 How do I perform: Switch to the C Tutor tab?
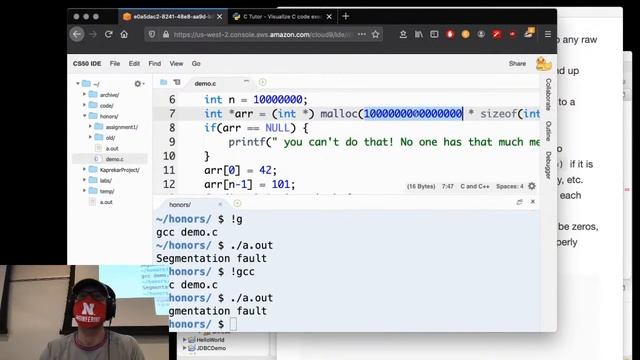(x=282, y=17)
